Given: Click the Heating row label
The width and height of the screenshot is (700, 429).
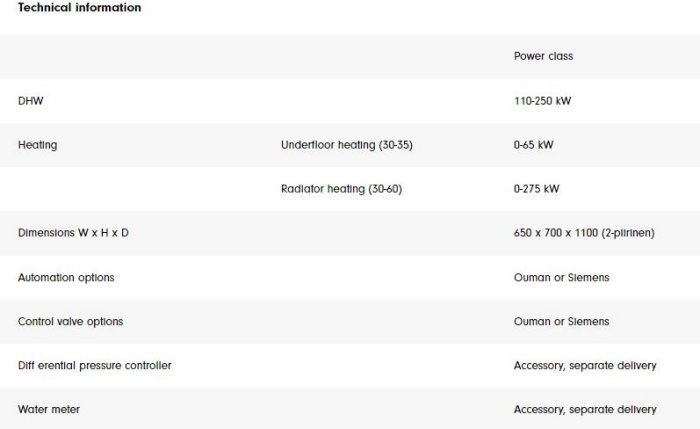Looking at the screenshot, I should coord(37,145).
